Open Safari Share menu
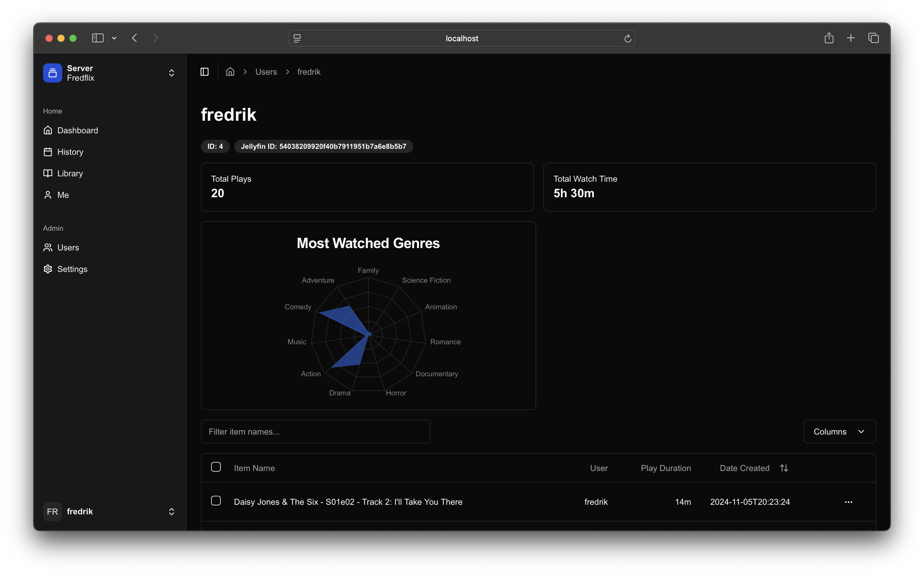 coord(829,38)
